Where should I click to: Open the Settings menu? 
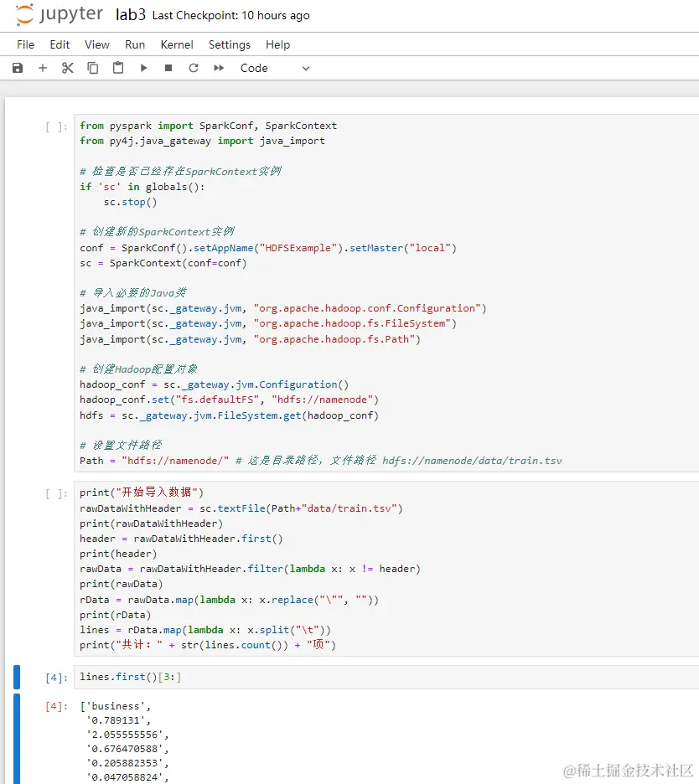coord(229,44)
